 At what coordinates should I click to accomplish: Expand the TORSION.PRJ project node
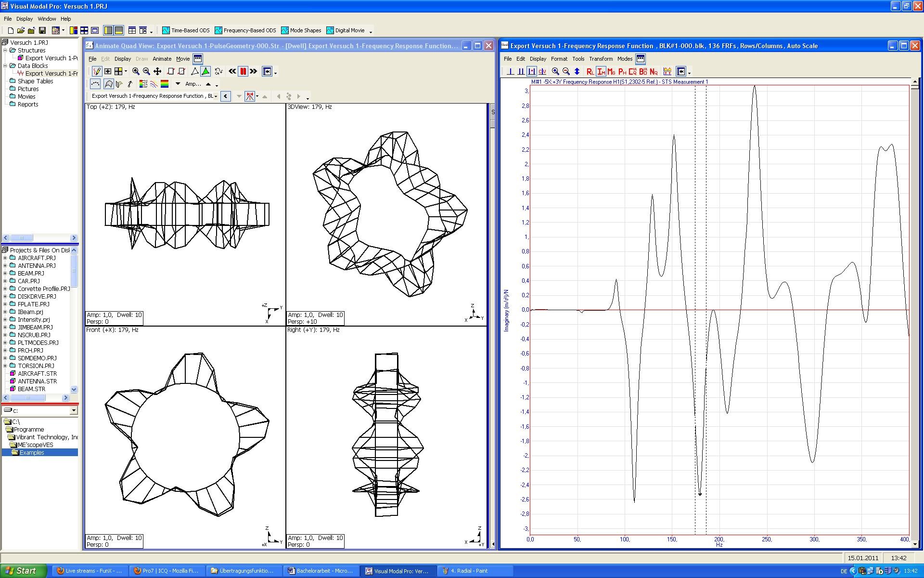coord(5,366)
